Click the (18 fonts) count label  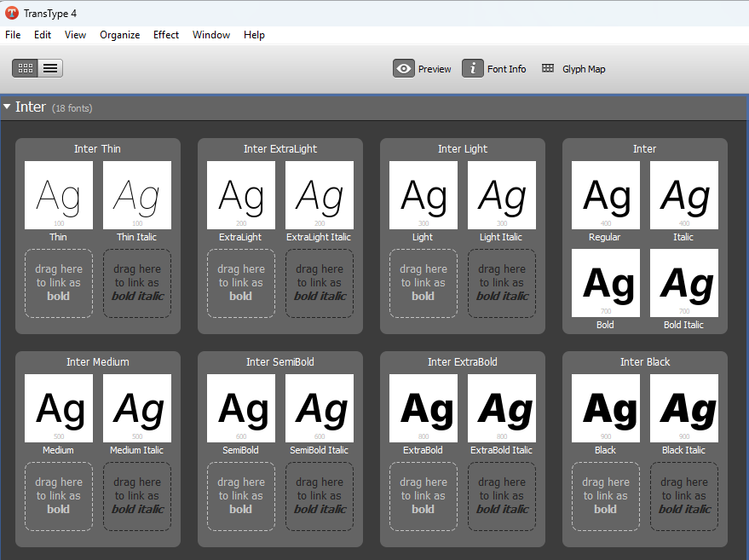72,108
